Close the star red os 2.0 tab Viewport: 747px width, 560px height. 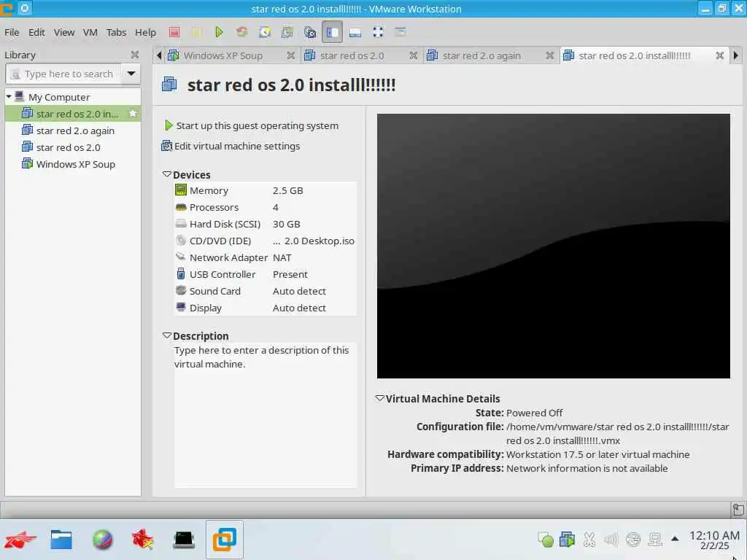[x=414, y=55]
